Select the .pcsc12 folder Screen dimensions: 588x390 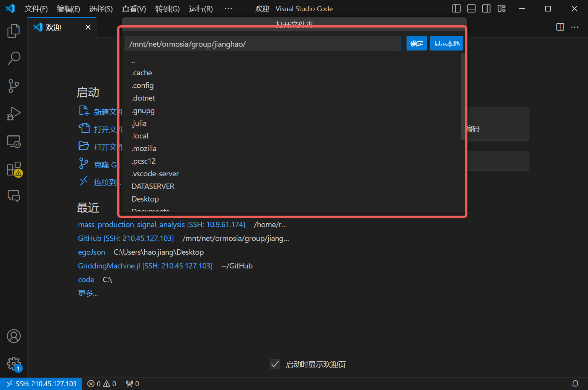pyautogui.click(x=291, y=161)
